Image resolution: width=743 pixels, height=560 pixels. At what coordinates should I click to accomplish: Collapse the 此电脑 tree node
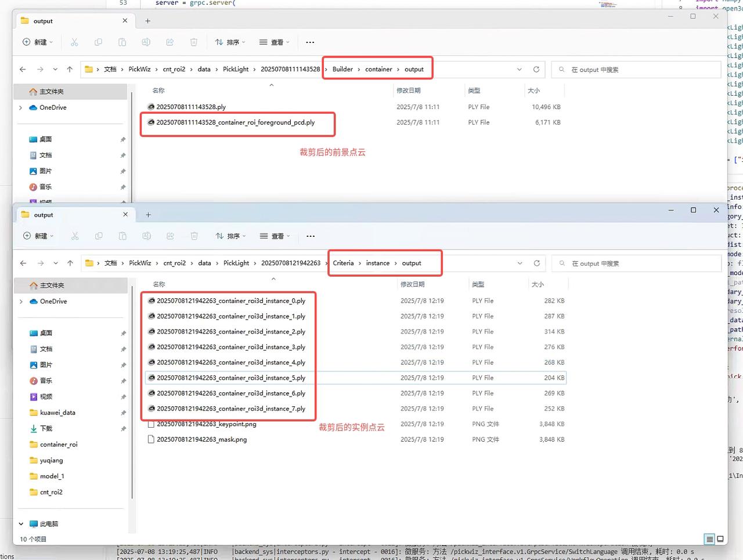coord(21,524)
